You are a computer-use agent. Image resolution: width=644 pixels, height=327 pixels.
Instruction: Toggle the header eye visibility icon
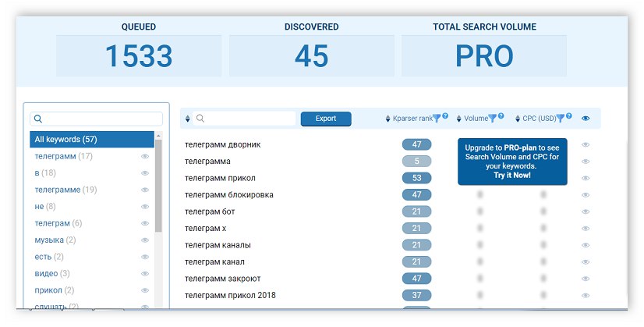tap(586, 119)
